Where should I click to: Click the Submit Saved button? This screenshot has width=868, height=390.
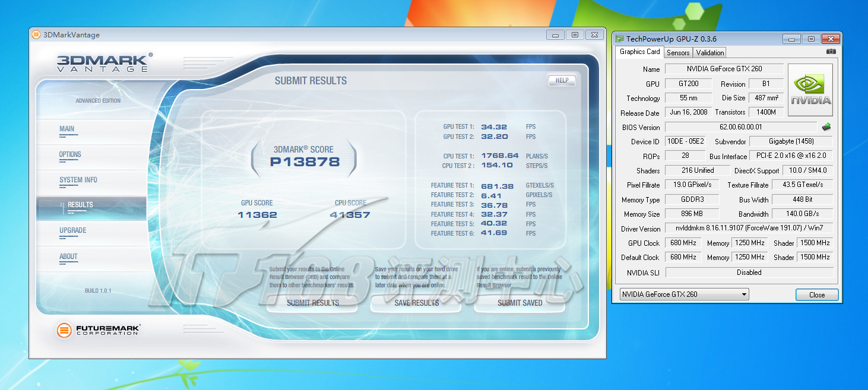point(519,303)
